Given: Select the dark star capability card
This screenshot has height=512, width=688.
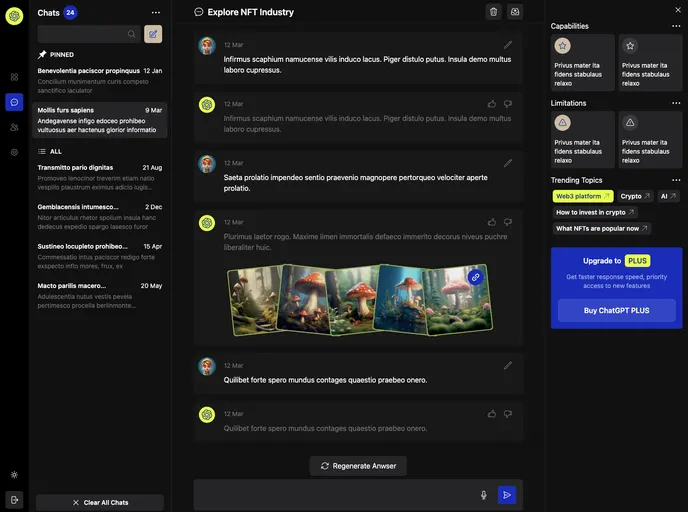Looking at the screenshot, I should [x=650, y=63].
